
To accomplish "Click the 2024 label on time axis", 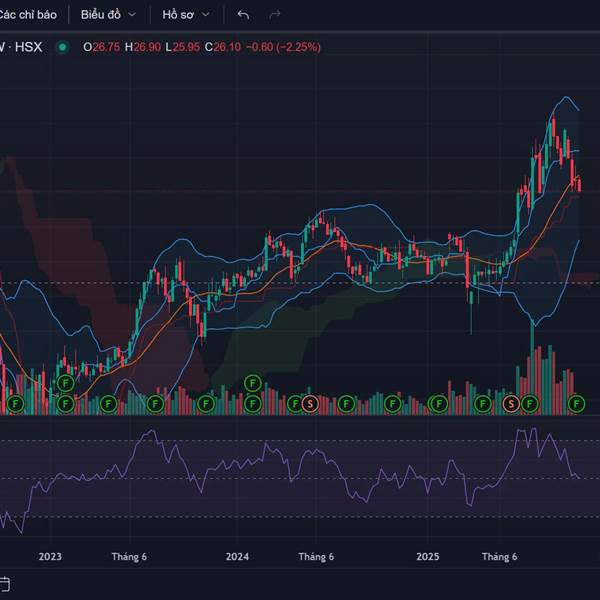I will (238, 557).
